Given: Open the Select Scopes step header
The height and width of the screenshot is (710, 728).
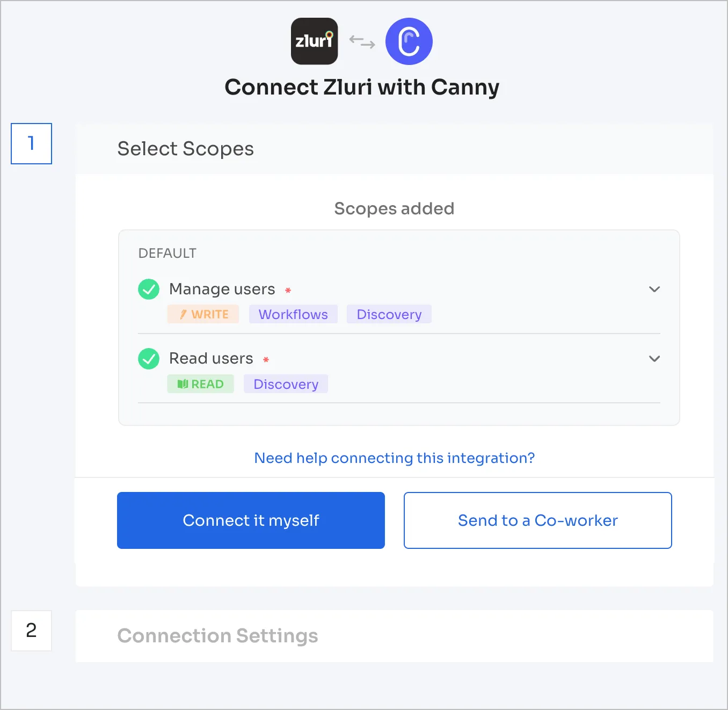Looking at the screenshot, I should (x=395, y=149).
